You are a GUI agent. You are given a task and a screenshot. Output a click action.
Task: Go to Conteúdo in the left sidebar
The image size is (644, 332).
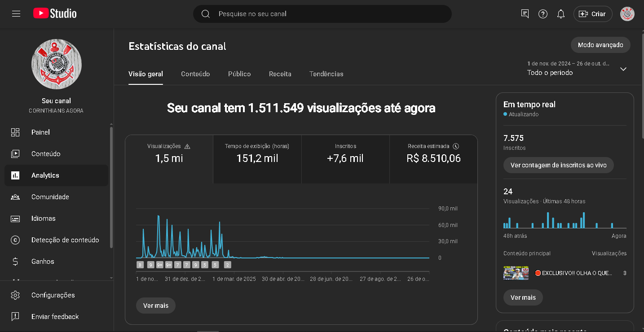pos(56,154)
